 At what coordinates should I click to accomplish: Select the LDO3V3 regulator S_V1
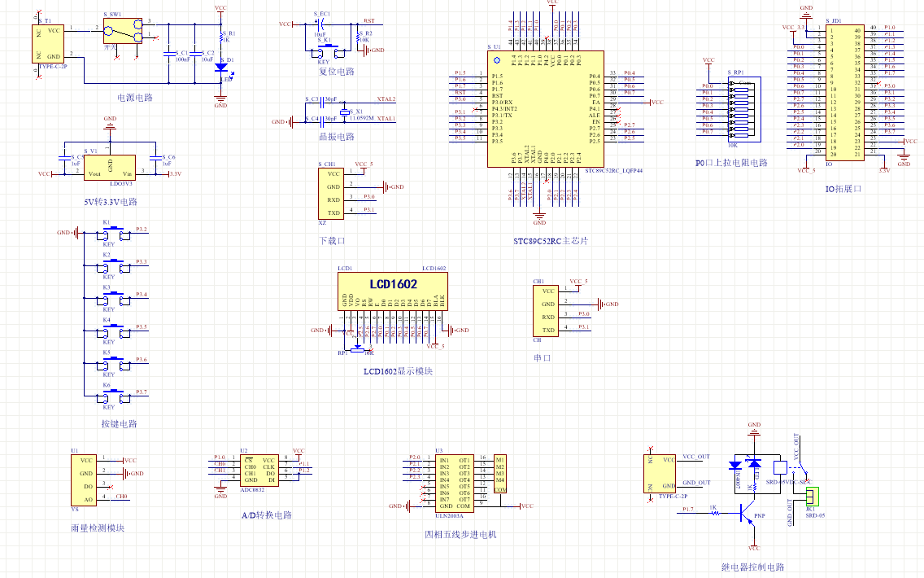coord(110,168)
